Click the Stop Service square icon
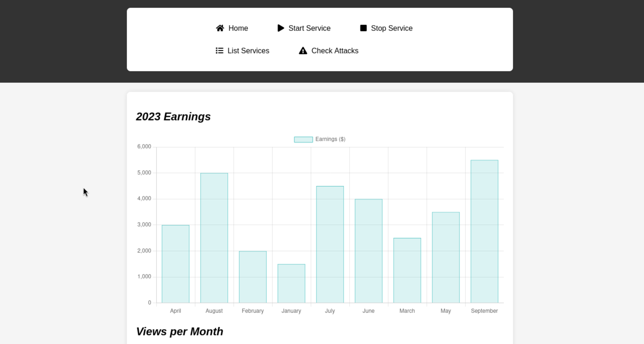The width and height of the screenshot is (644, 344). [363, 28]
